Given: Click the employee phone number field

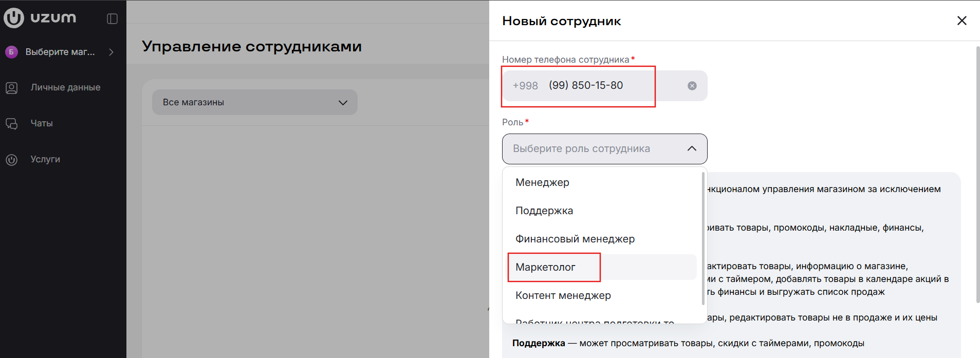Looking at the screenshot, I should [x=604, y=86].
